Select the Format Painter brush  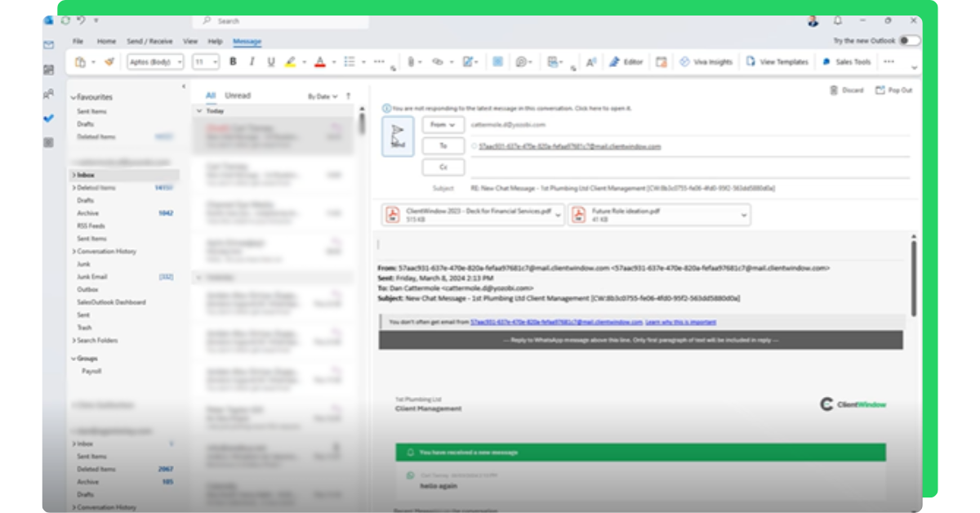tap(109, 62)
